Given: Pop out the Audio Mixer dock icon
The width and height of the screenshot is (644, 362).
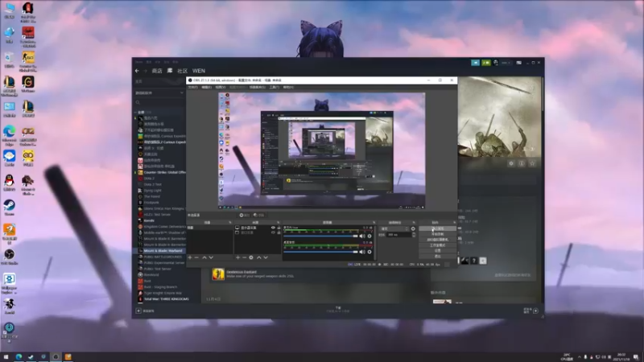Looking at the screenshot, I should 374,223.
